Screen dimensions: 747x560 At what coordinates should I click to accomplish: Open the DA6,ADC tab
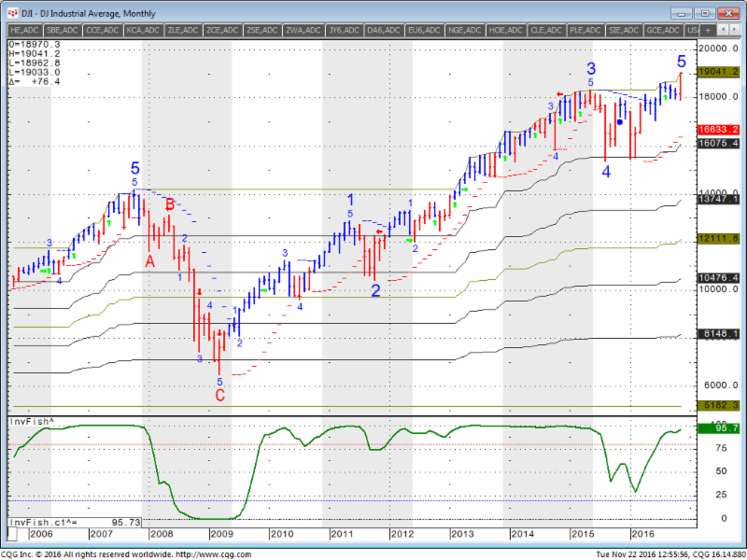coord(384,30)
